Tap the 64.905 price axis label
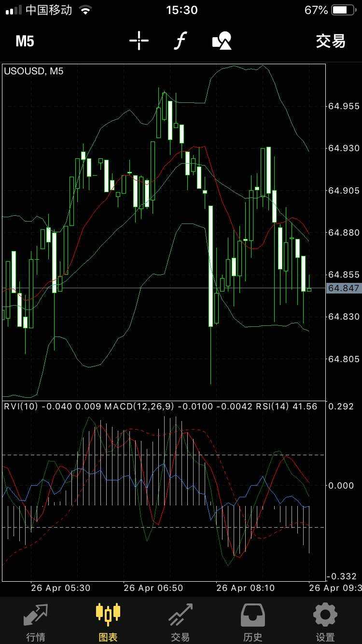The height and width of the screenshot is (644, 362). coord(344,191)
